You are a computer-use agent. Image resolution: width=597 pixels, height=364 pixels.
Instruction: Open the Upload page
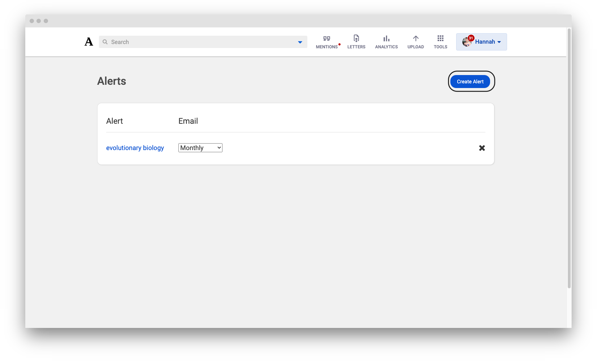click(x=416, y=42)
